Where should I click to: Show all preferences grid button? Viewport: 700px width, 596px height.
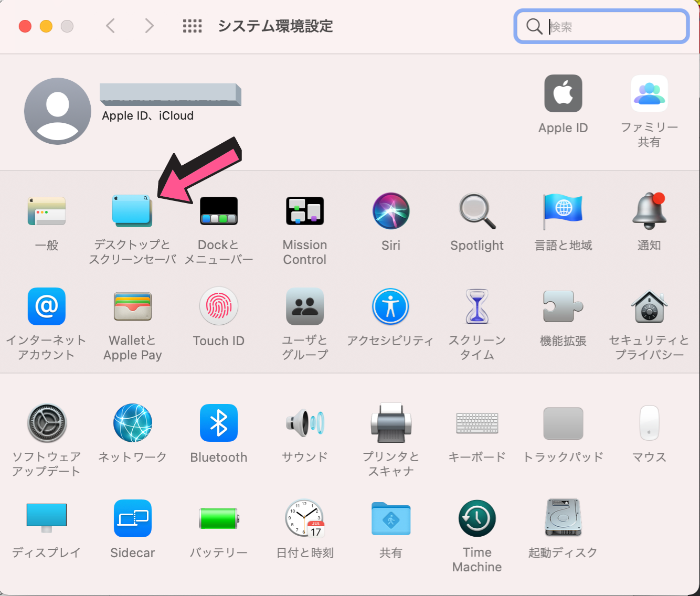pyautogui.click(x=192, y=26)
